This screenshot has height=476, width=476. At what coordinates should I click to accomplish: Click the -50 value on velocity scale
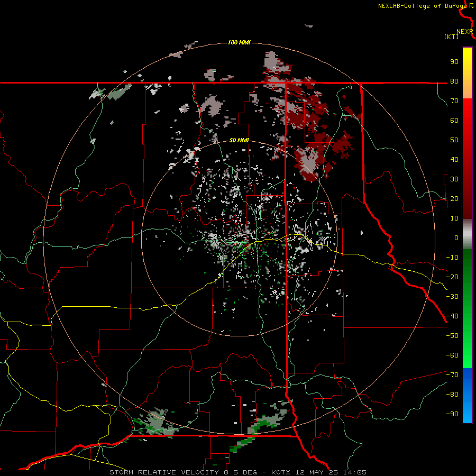452,336
